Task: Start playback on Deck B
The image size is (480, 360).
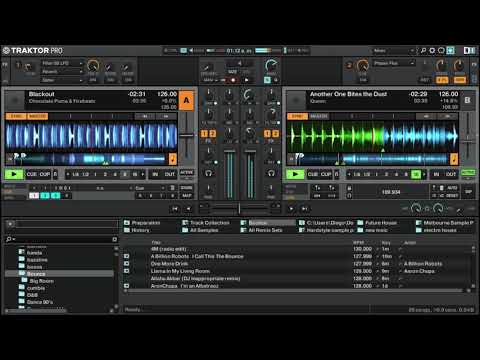Action: coord(295,174)
